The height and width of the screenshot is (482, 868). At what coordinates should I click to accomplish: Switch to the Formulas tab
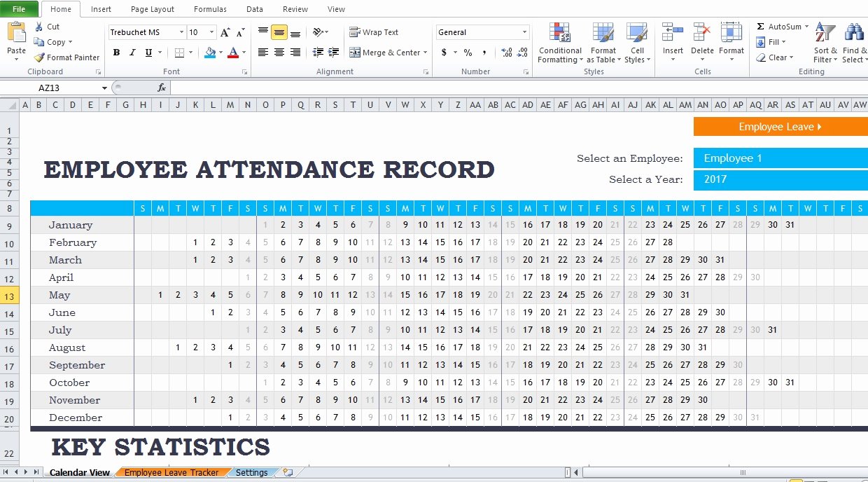[210, 9]
